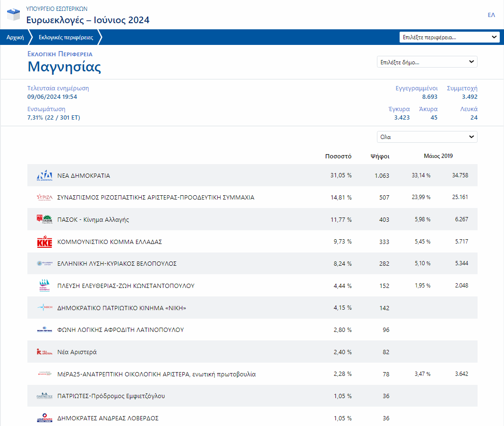Click the ΚΚΕ party logo
The width and height of the screenshot is (504, 426).
point(44,241)
